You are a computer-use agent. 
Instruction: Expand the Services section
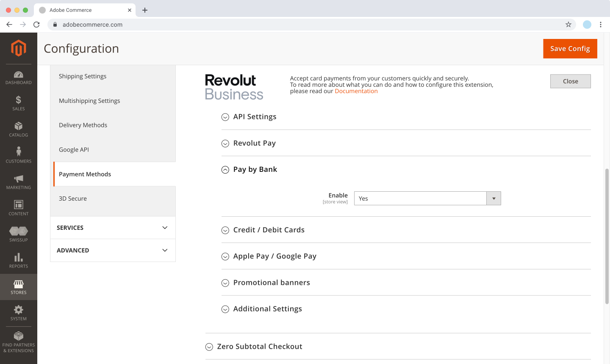[113, 228]
